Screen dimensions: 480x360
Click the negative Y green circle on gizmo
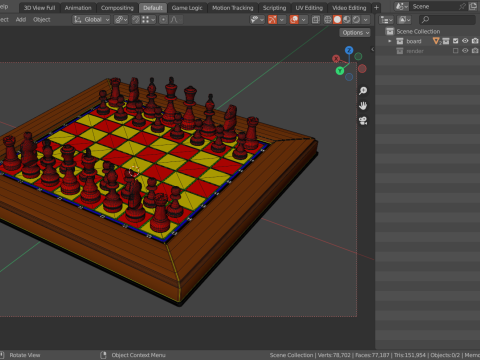pyautogui.click(x=358, y=56)
